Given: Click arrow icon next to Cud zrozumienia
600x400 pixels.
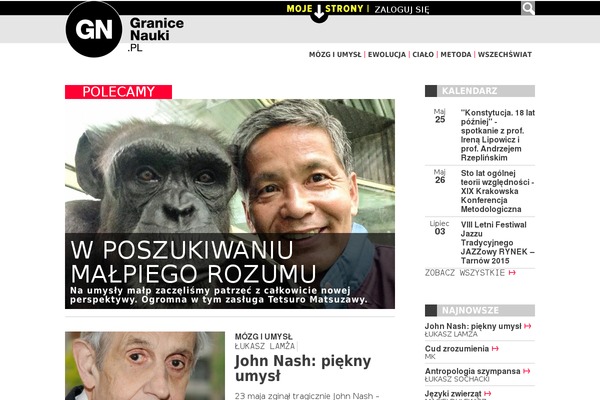Looking at the screenshot, I should click(x=495, y=349).
